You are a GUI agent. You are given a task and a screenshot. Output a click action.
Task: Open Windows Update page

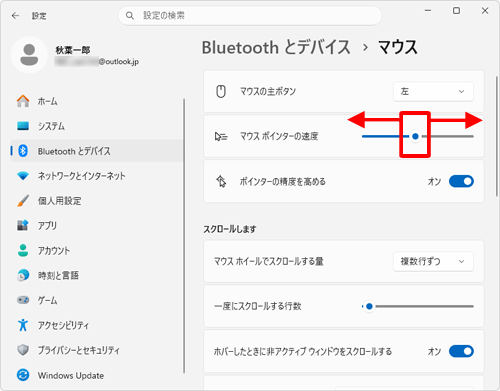pos(97,375)
